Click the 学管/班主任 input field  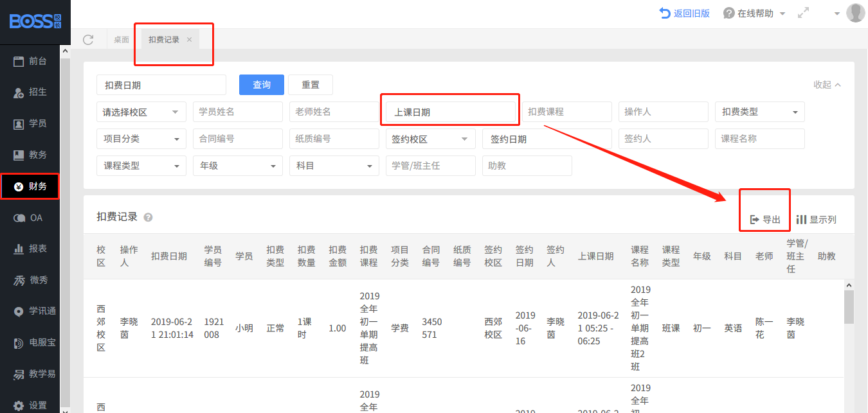tap(431, 166)
